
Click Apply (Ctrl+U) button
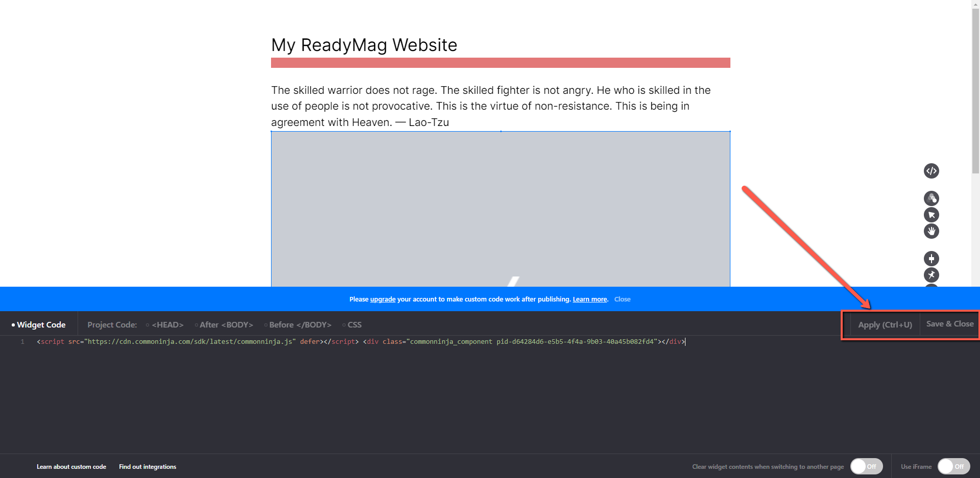click(x=885, y=324)
